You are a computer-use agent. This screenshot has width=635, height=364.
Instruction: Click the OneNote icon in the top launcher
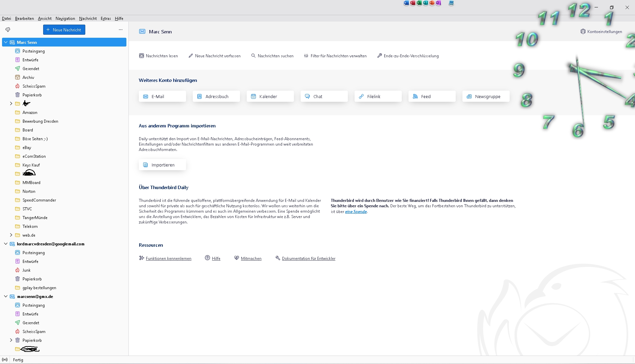pos(438,3)
